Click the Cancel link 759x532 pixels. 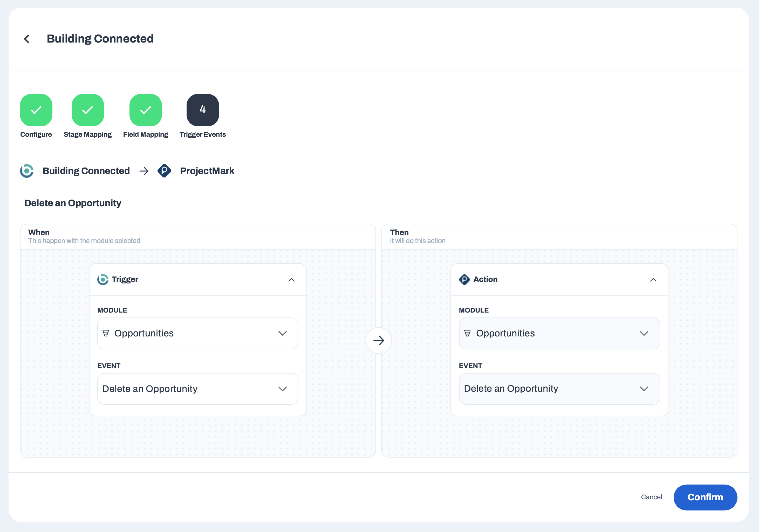(x=651, y=497)
